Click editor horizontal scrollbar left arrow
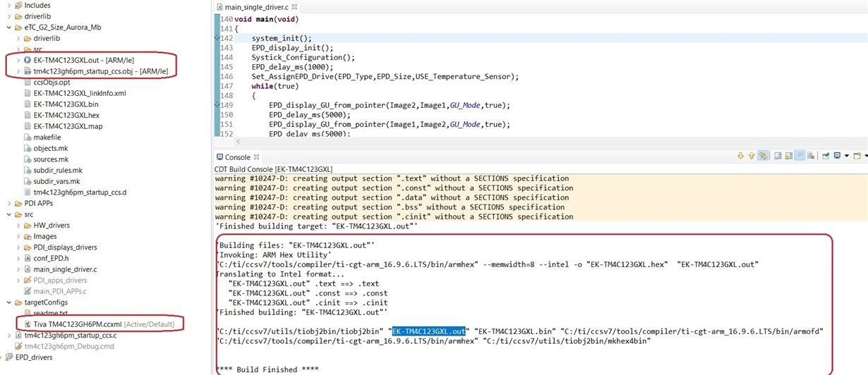868x375 pixels. pyautogui.click(x=239, y=142)
